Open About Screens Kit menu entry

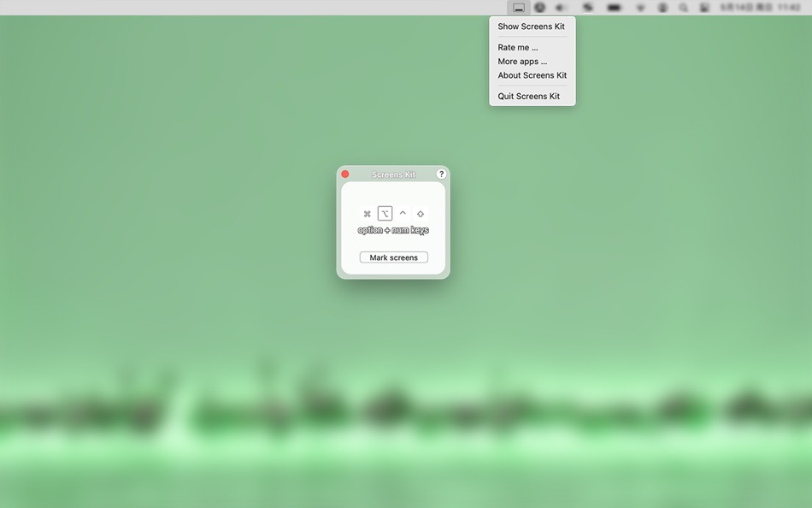pyautogui.click(x=532, y=75)
